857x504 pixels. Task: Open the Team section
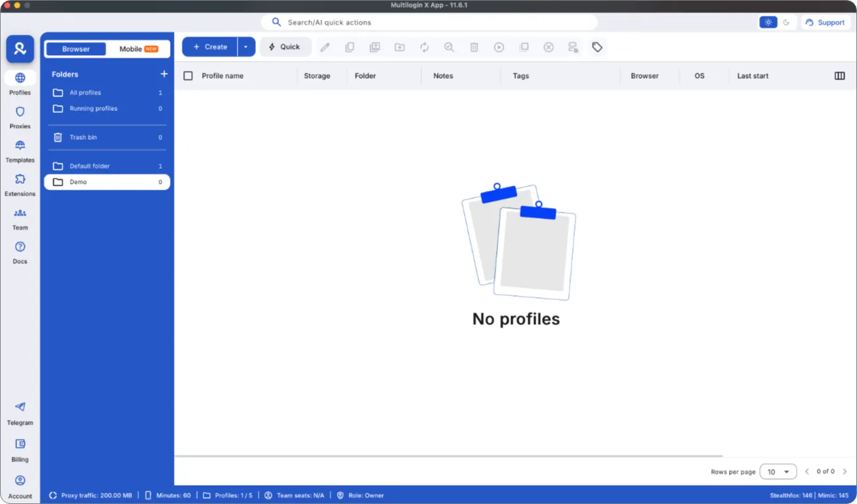pyautogui.click(x=20, y=219)
